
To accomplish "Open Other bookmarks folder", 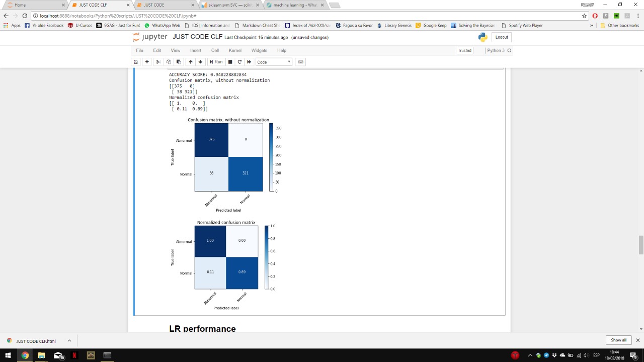I will 619,25.
